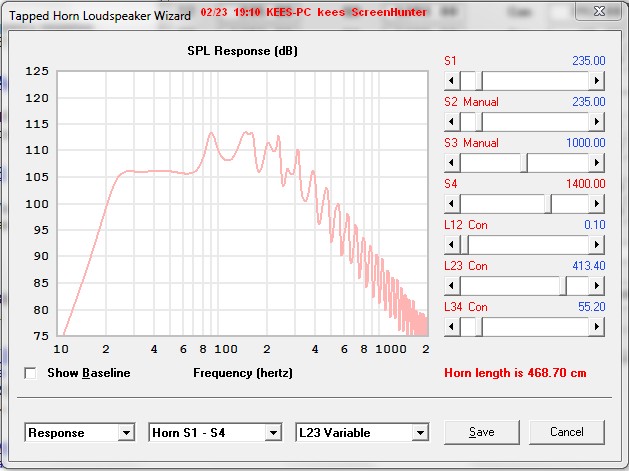Click the L12 Con slider left arrow
Screen dimensions: 629x471
[452, 245]
